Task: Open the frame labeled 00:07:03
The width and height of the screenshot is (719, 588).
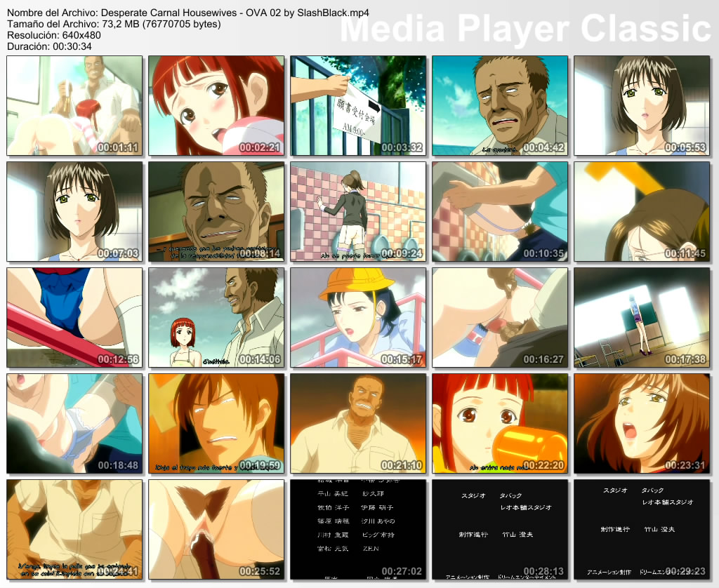Action: click(74, 212)
